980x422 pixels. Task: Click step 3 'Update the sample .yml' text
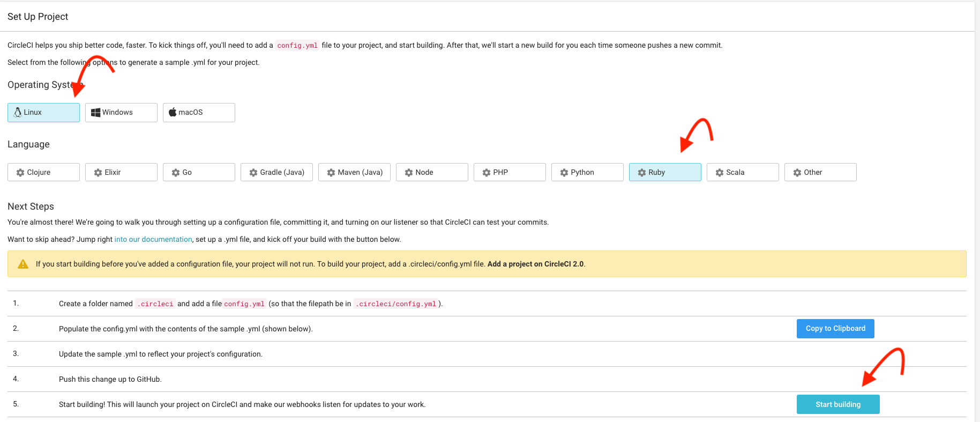(161, 354)
